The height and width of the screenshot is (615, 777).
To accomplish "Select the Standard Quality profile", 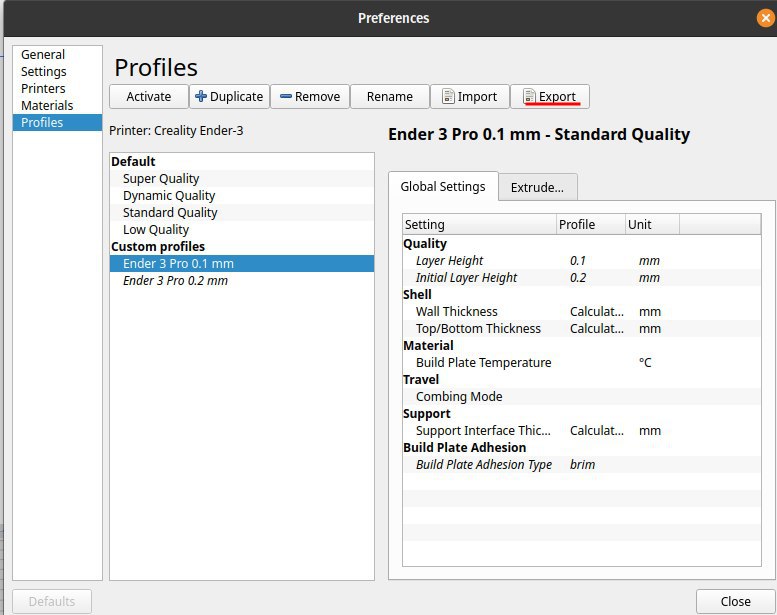I will point(242,212).
